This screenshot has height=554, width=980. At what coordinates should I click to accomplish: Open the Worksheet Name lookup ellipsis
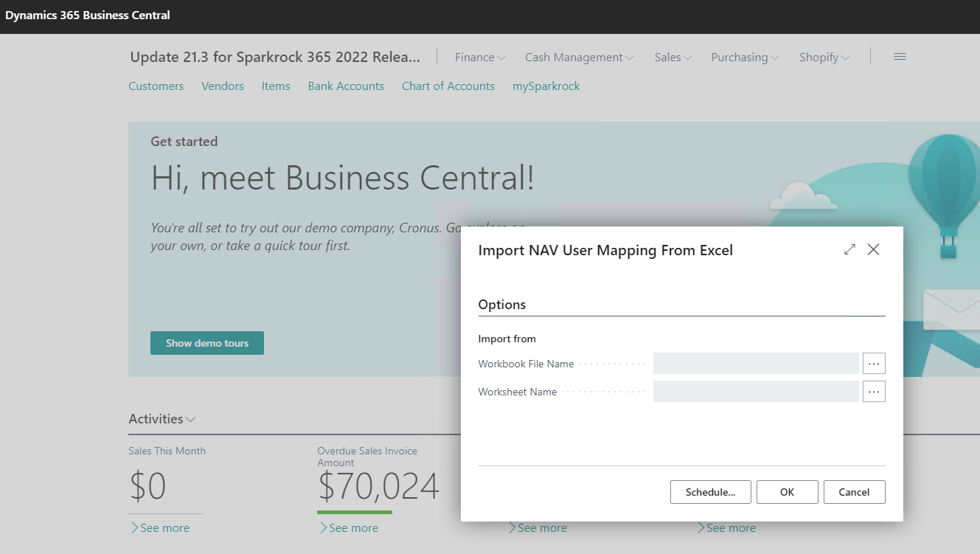click(x=874, y=391)
